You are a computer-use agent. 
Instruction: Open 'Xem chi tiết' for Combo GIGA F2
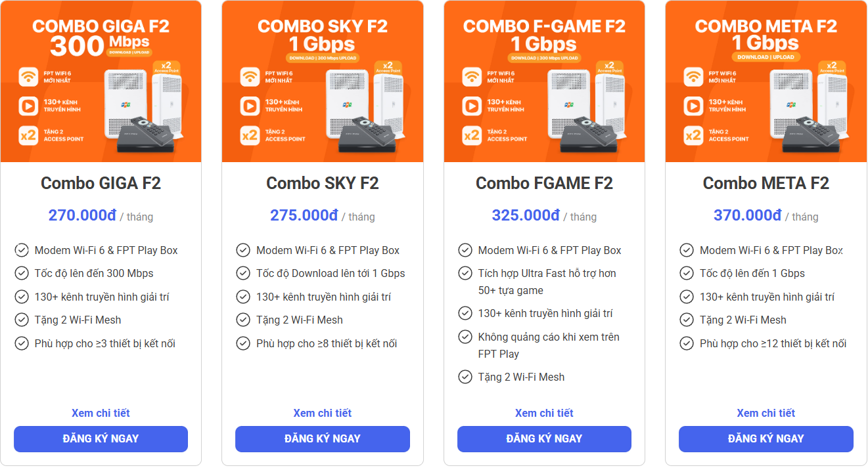pos(101,413)
